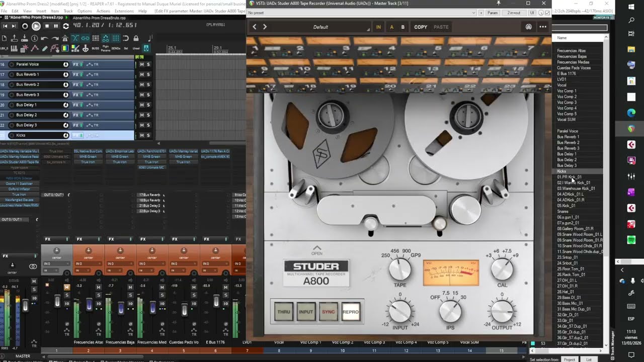
Task: Click the IPS tape speed knob
Action: coord(450,312)
